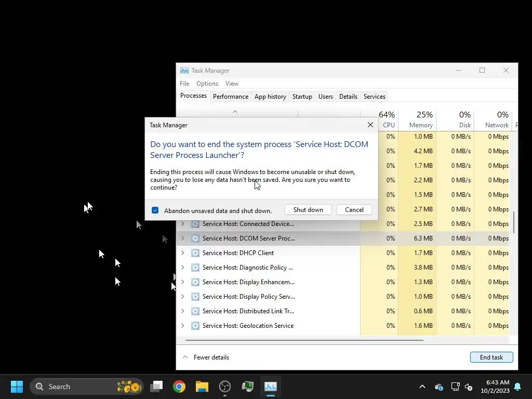
Task: Expand Service Host: DCOM Server Proc row
Action: point(182,238)
